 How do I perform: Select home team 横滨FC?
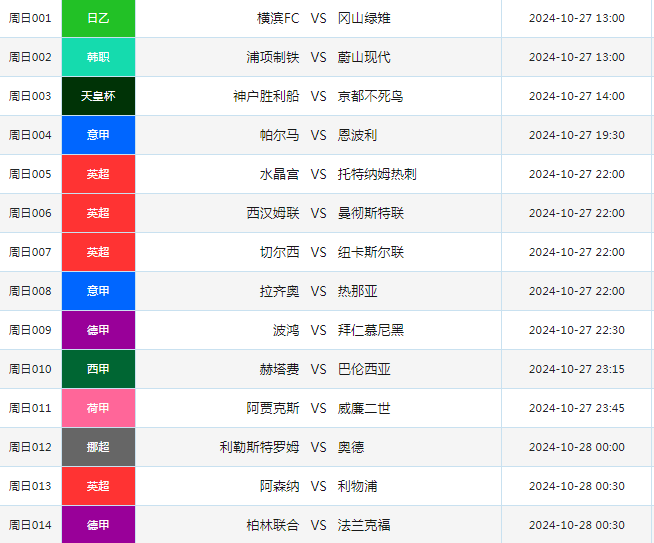click(278, 18)
